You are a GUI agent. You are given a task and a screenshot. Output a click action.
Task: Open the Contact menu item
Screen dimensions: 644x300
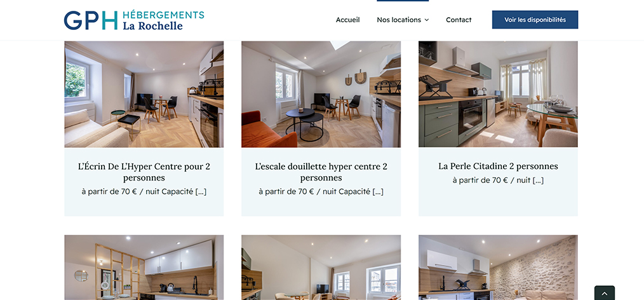coord(459,20)
